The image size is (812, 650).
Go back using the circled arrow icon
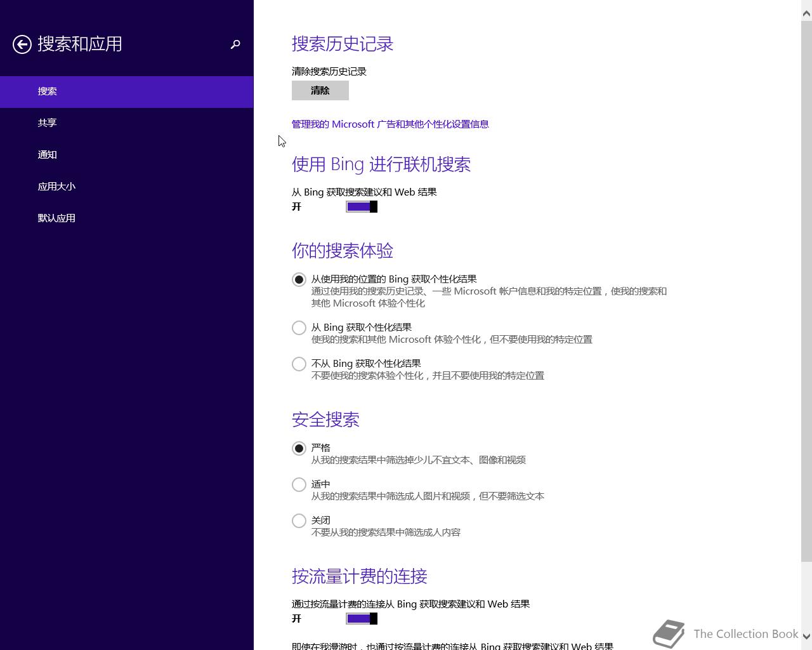coord(22,44)
